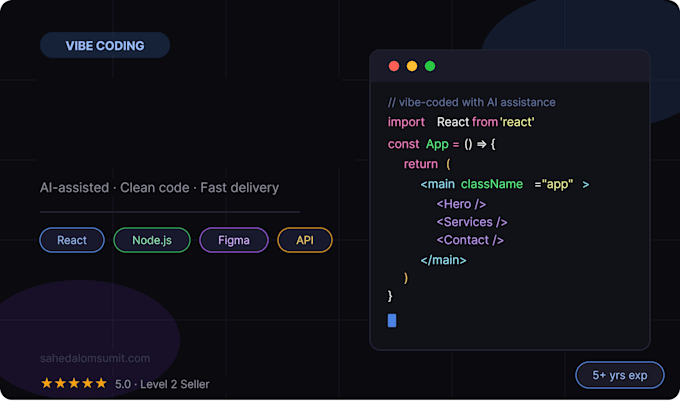
Task: Click the blue cursor block in code editor
Action: tap(392, 321)
